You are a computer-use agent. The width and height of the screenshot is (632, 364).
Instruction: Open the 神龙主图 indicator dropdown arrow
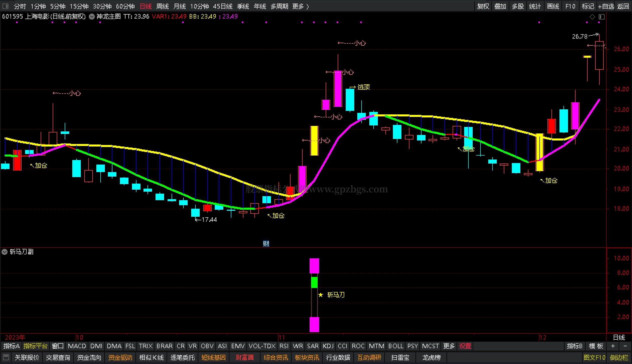[x=92, y=17]
